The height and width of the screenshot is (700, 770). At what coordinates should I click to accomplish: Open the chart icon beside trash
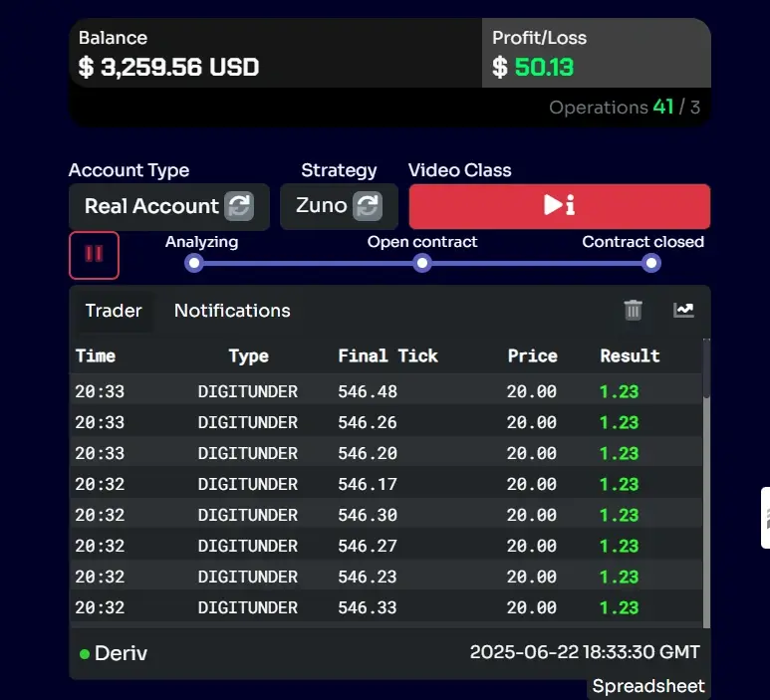pos(683,310)
